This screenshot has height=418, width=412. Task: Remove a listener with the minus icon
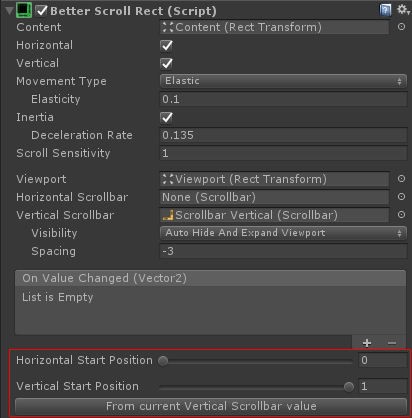pos(392,343)
